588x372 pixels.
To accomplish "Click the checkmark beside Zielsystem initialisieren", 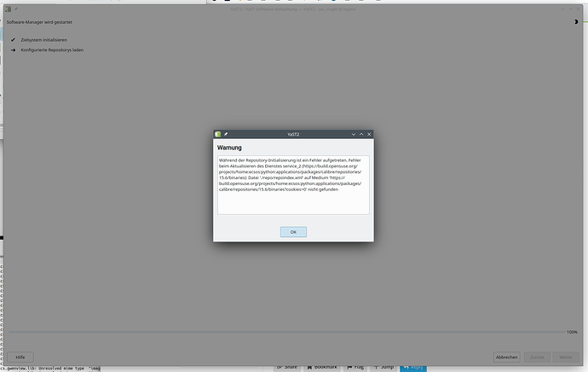I will point(13,40).
